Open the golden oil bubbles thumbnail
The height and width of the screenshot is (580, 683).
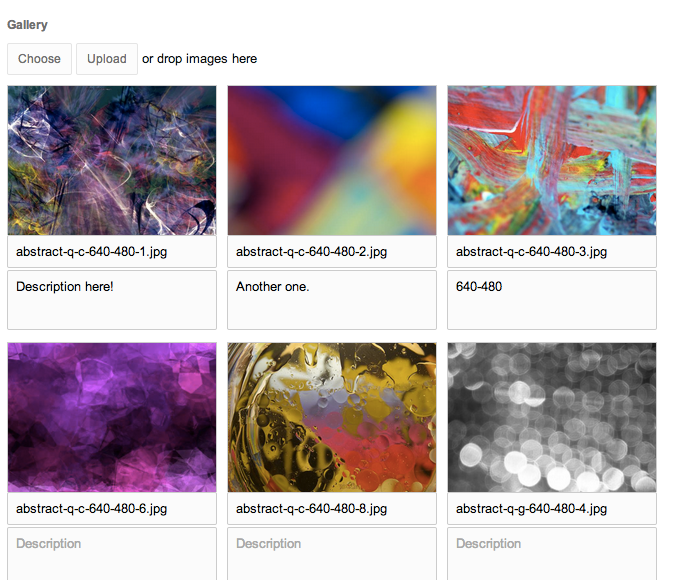point(332,418)
